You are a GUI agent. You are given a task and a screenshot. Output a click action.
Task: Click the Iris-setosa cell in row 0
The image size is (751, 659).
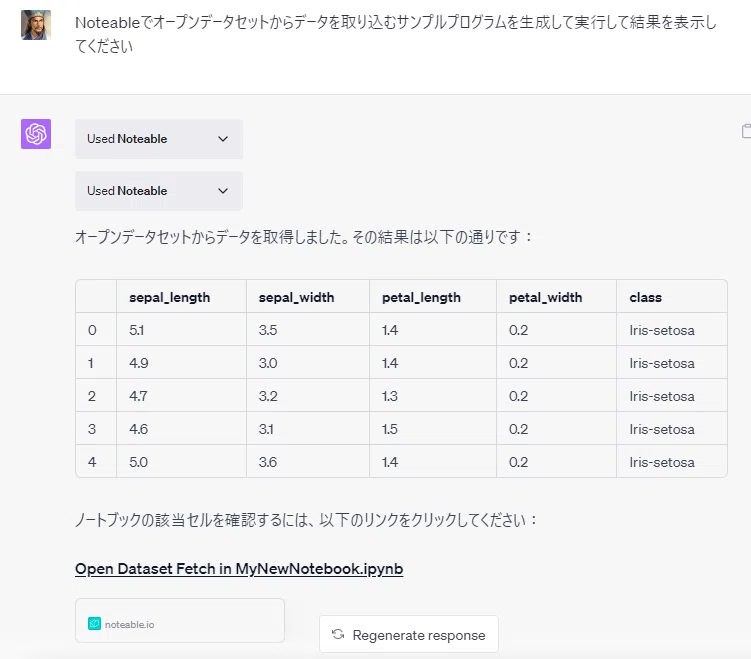pyautogui.click(x=672, y=330)
